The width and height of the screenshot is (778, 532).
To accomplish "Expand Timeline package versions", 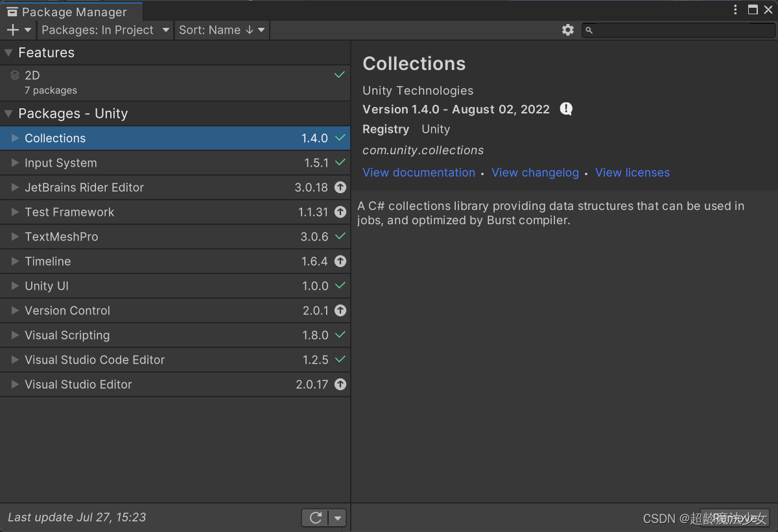I will 16,261.
